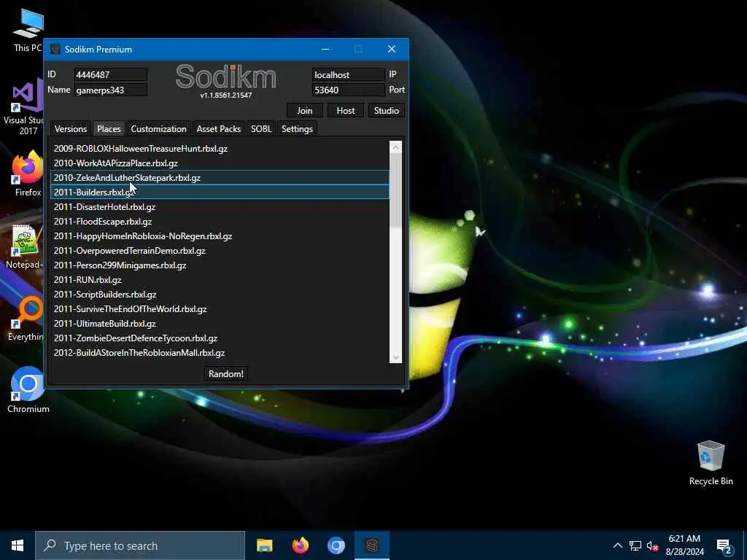Launch Chromium from the desktop
The width and height of the screenshot is (747, 560).
click(x=28, y=389)
